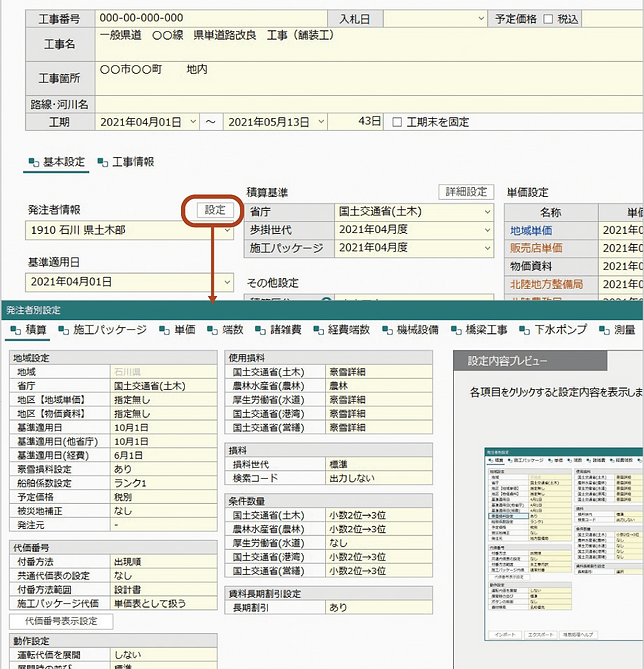Open the 省庁 国土交通省(土木) dropdown

[x=487, y=212]
